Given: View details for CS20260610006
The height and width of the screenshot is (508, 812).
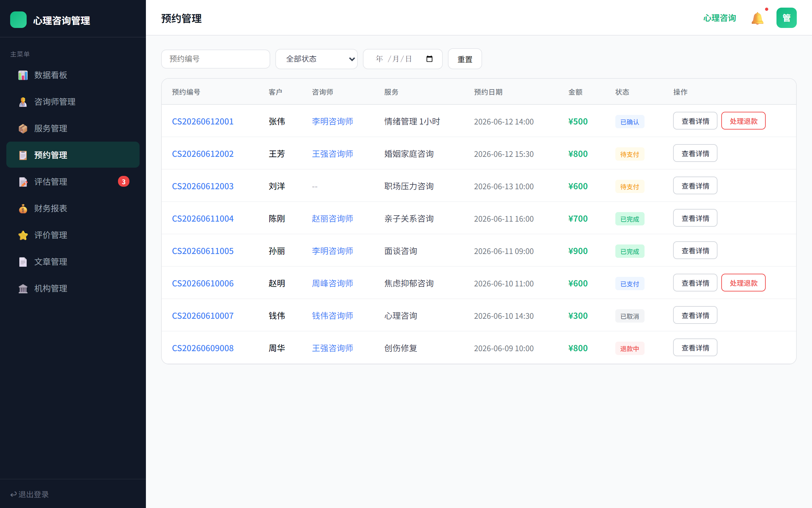Looking at the screenshot, I should (x=695, y=283).
